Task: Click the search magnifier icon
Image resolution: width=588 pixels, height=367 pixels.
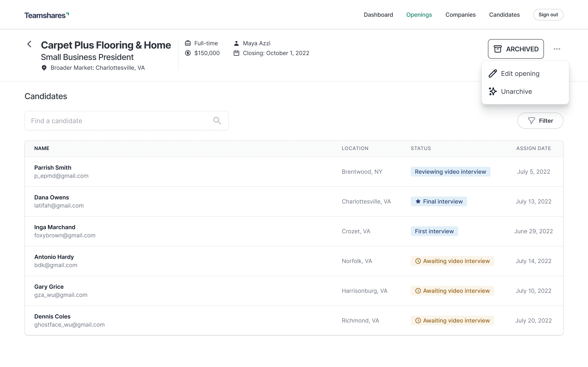Action: (217, 121)
